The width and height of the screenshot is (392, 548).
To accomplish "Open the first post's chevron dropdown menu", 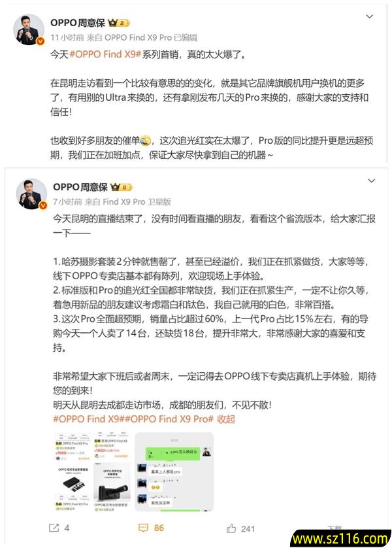I will point(369,16).
